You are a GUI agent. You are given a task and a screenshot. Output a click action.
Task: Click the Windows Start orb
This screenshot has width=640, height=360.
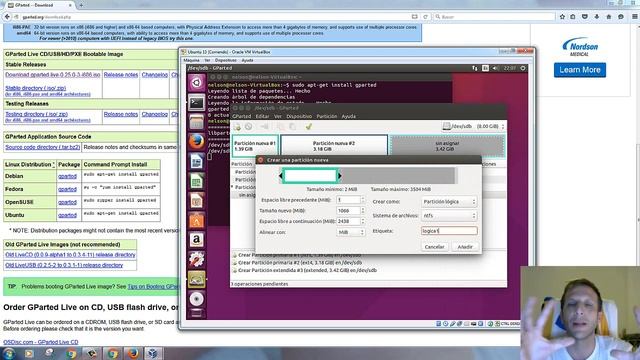point(9,353)
